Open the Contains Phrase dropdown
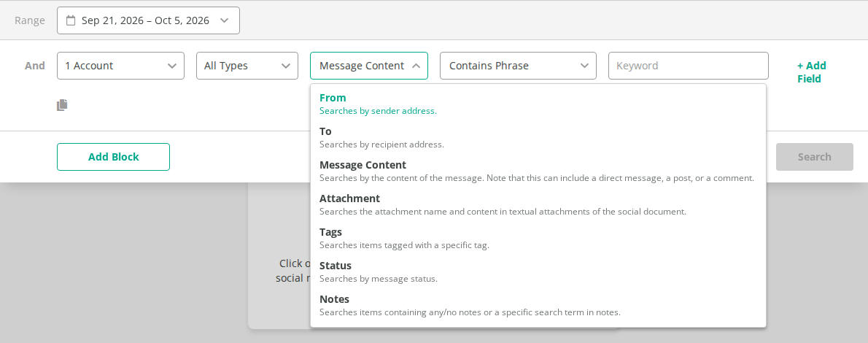 [x=518, y=66]
